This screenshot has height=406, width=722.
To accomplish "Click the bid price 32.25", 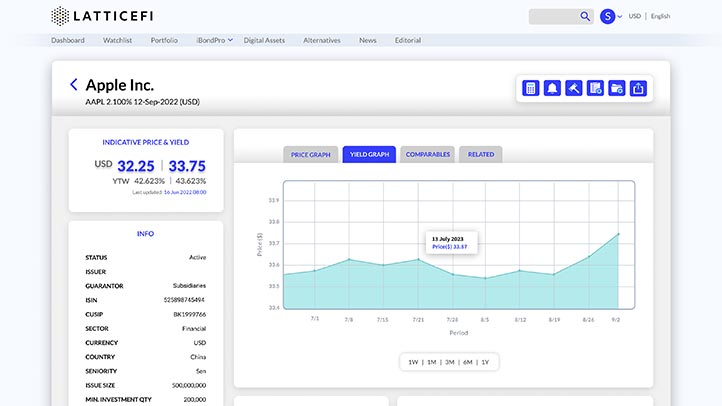I will 136,166.
